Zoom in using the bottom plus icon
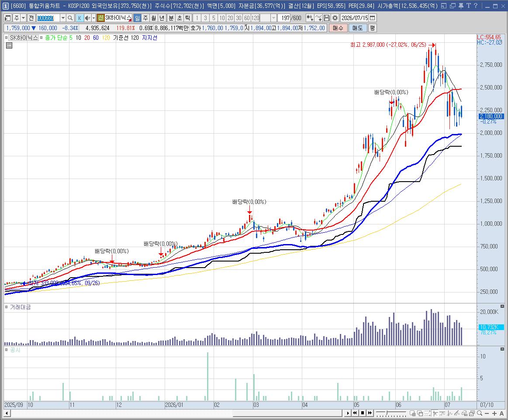508x420 pixels. (494, 413)
